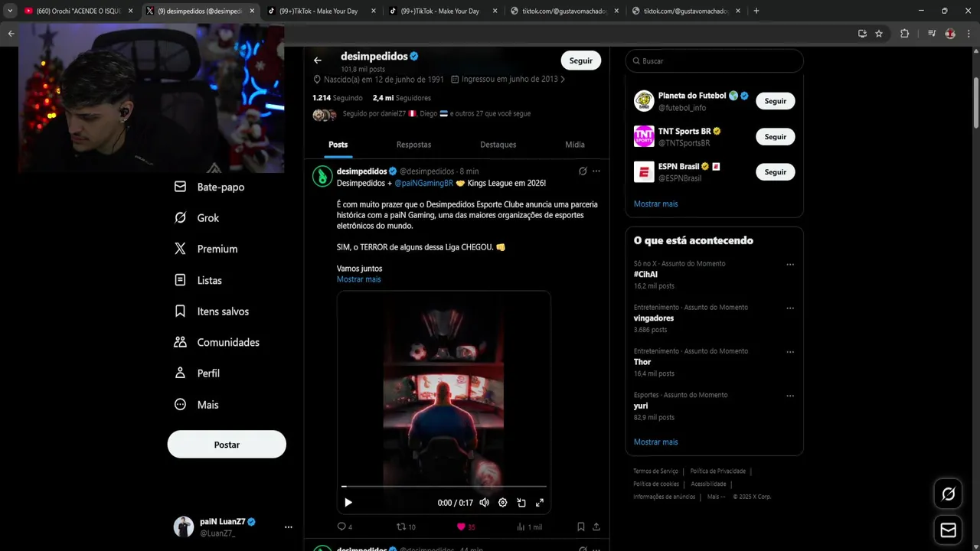This screenshot has height=551, width=980.
Task: View the post's 1 mil analytics
Action: coord(529,527)
